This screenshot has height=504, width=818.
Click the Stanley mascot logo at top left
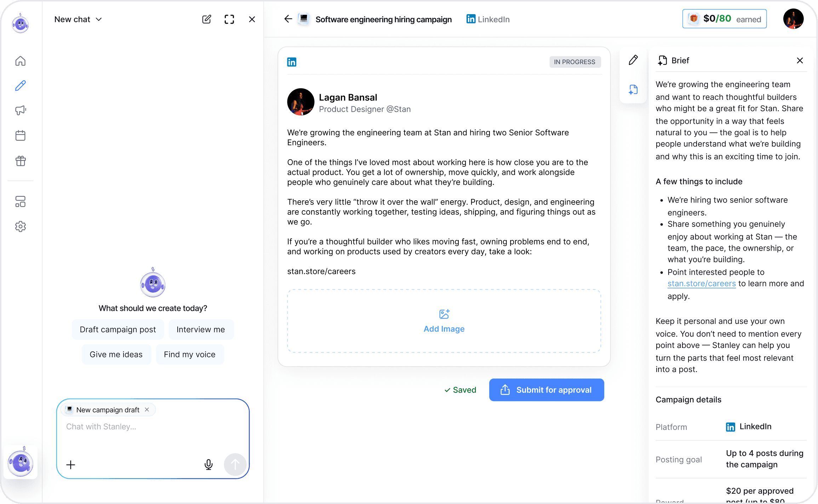pyautogui.click(x=21, y=24)
